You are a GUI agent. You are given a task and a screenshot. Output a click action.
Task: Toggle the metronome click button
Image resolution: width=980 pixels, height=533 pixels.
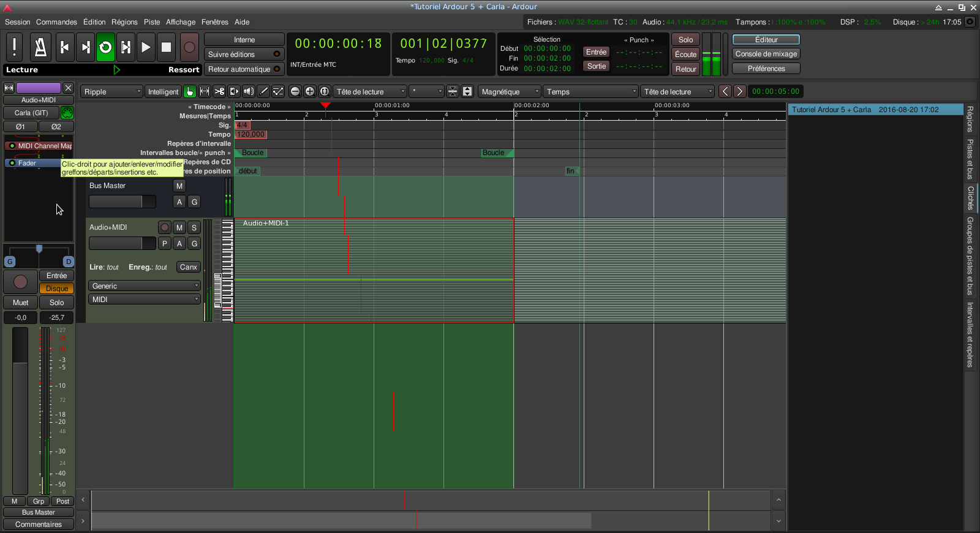[40, 47]
